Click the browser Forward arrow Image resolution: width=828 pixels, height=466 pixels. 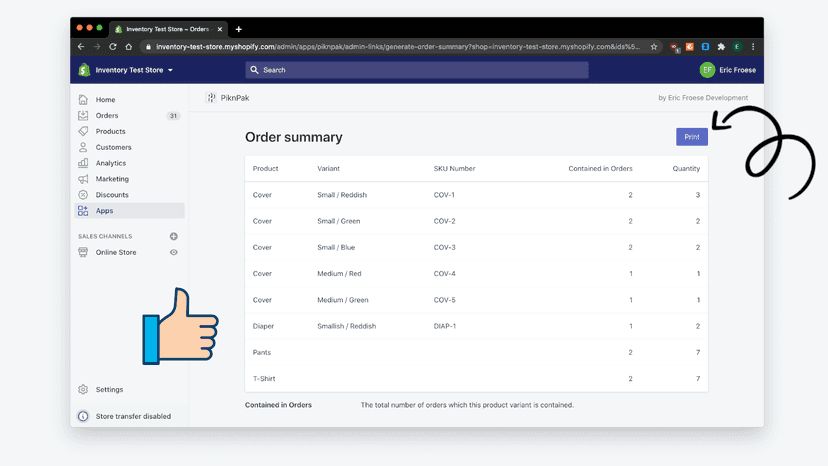pos(97,46)
